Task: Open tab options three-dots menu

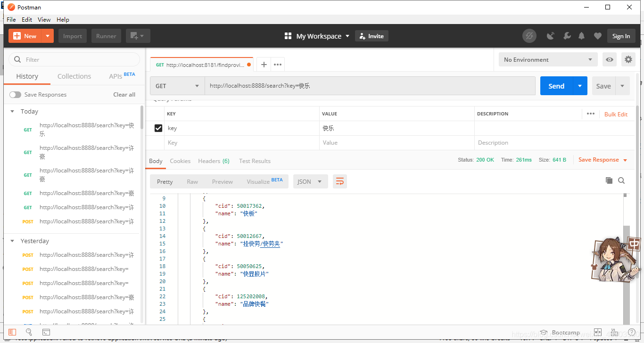Action: [x=278, y=65]
